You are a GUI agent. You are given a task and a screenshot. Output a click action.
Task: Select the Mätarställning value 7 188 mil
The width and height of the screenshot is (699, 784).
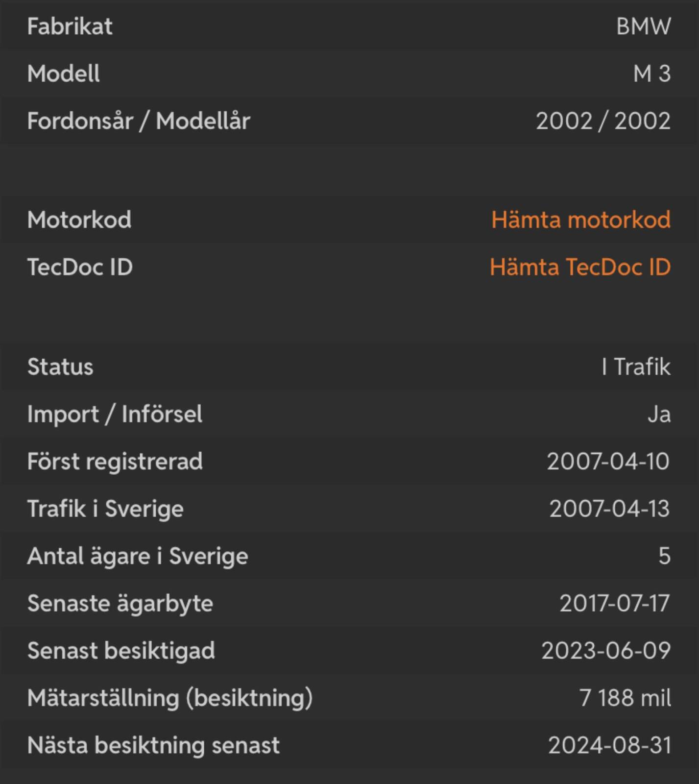[x=625, y=698]
